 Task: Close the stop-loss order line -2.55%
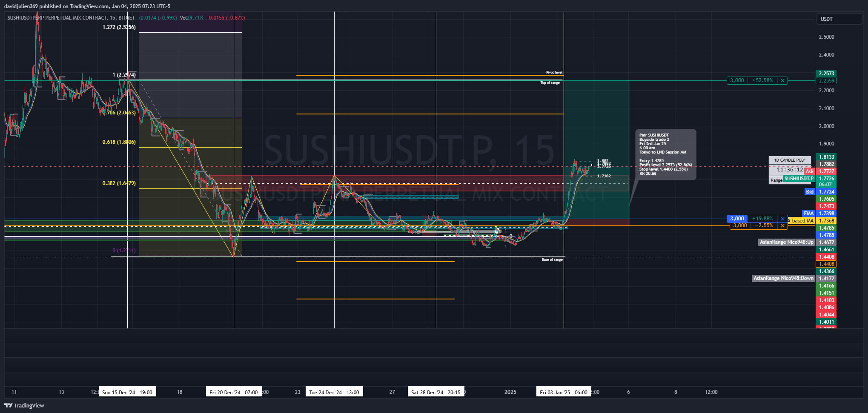coord(782,225)
